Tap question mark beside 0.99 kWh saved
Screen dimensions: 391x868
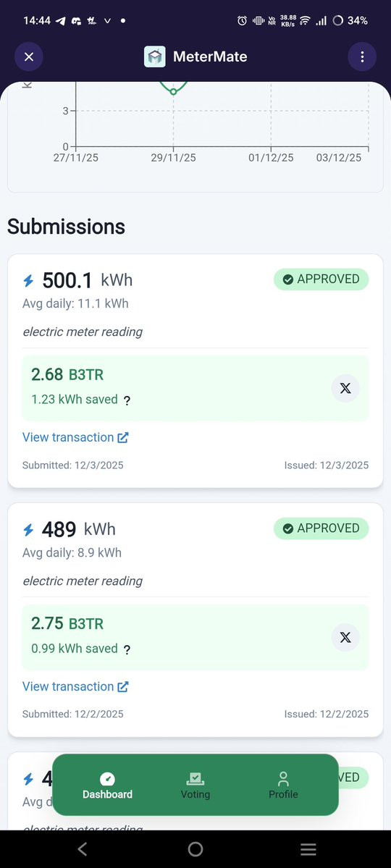[x=127, y=650]
